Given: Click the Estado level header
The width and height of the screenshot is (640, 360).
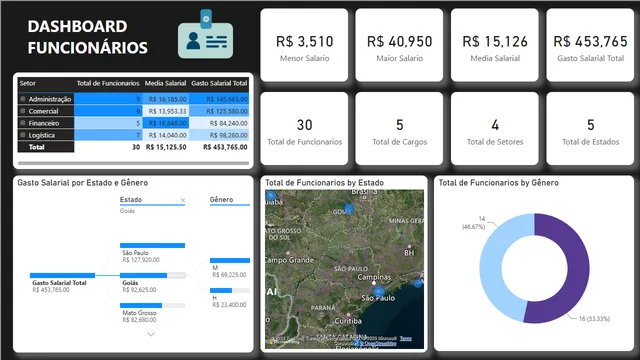Looking at the screenshot, I should click(131, 200).
